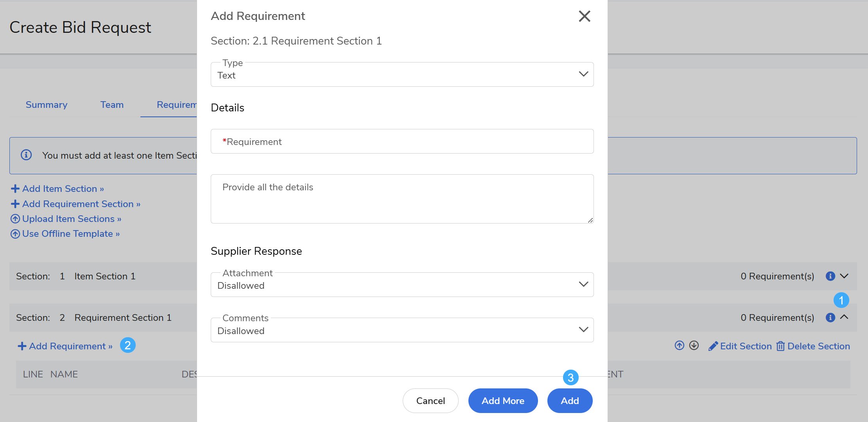Close the Add Requirement dialog with X
This screenshot has height=422, width=868.
point(585,16)
